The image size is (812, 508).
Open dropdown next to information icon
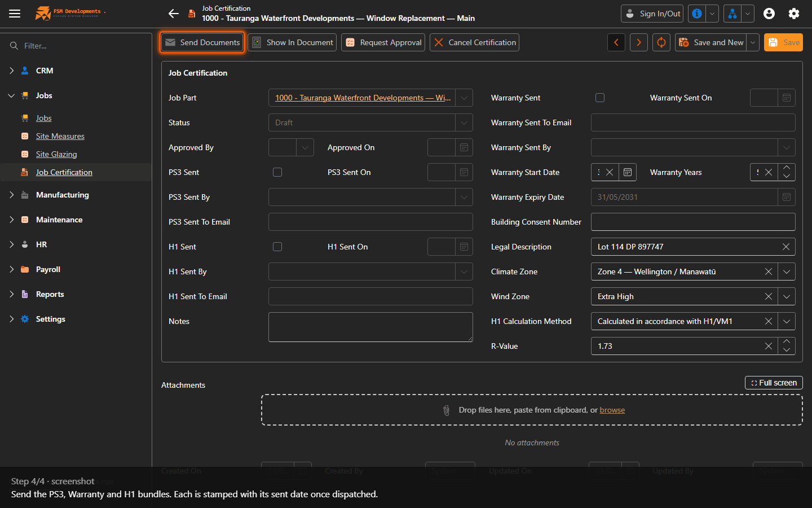(713, 14)
